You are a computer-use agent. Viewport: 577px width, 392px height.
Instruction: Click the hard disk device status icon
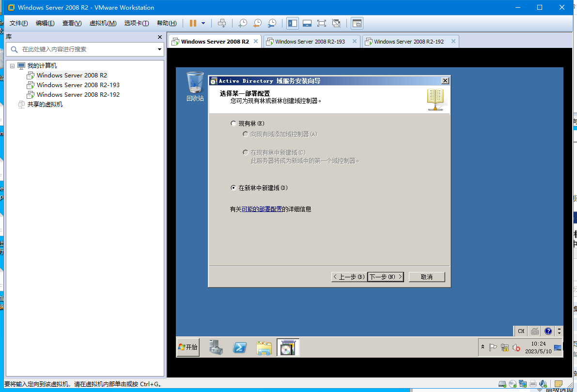(x=502, y=384)
